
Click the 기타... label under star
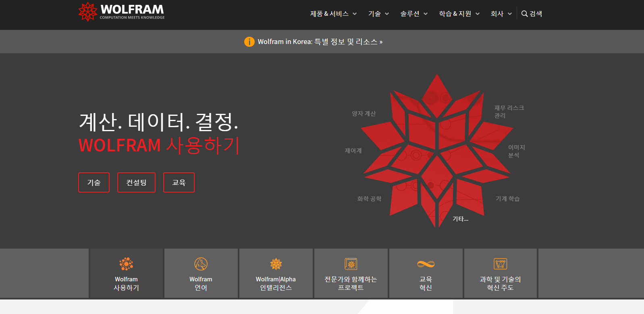coord(460,219)
